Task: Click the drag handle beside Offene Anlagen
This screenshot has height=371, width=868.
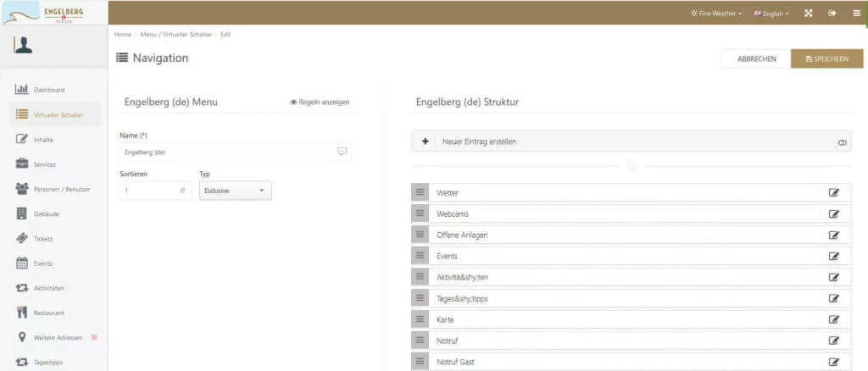Action: (420, 235)
